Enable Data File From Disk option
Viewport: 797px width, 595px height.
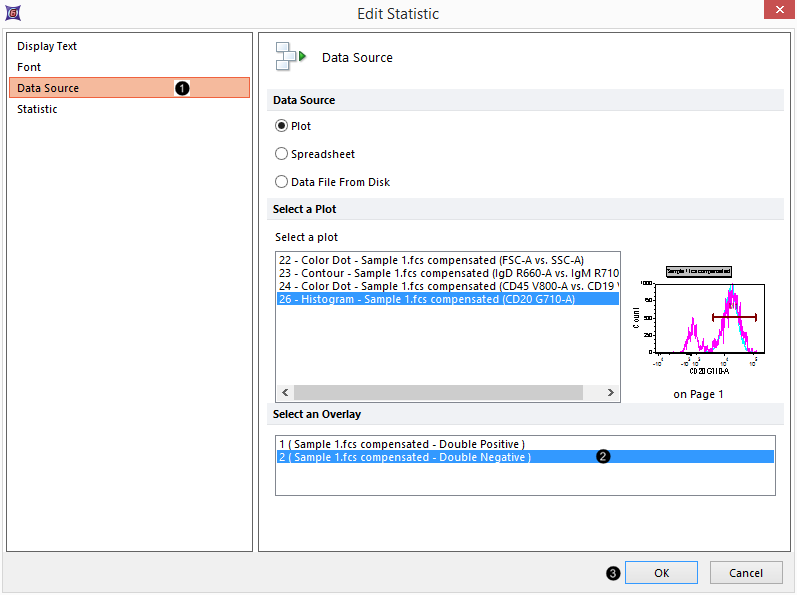click(x=282, y=183)
